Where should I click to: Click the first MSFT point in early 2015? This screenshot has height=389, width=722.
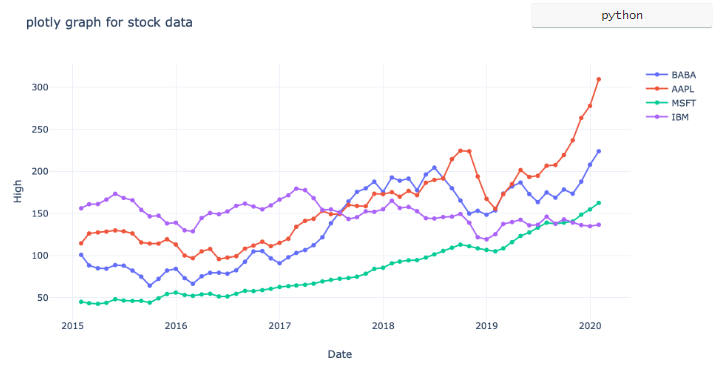[x=81, y=302]
